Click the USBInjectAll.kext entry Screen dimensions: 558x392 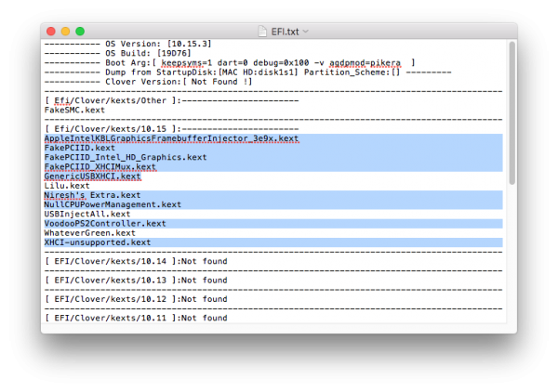tap(87, 214)
